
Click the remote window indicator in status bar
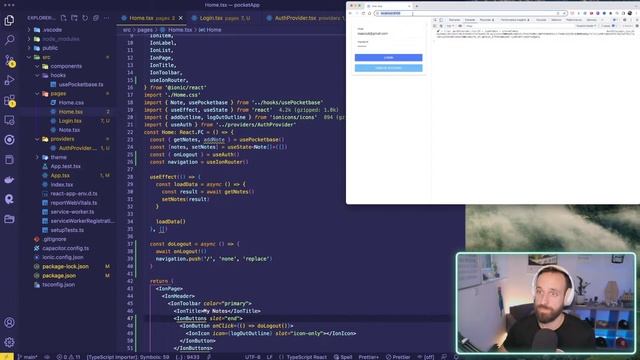click(7, 357)
